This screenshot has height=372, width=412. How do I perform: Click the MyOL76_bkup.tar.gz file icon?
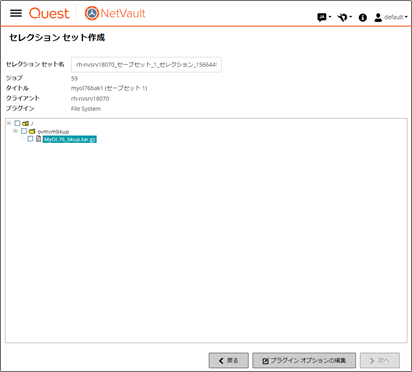pyautogui.click(x=38, y=139)
